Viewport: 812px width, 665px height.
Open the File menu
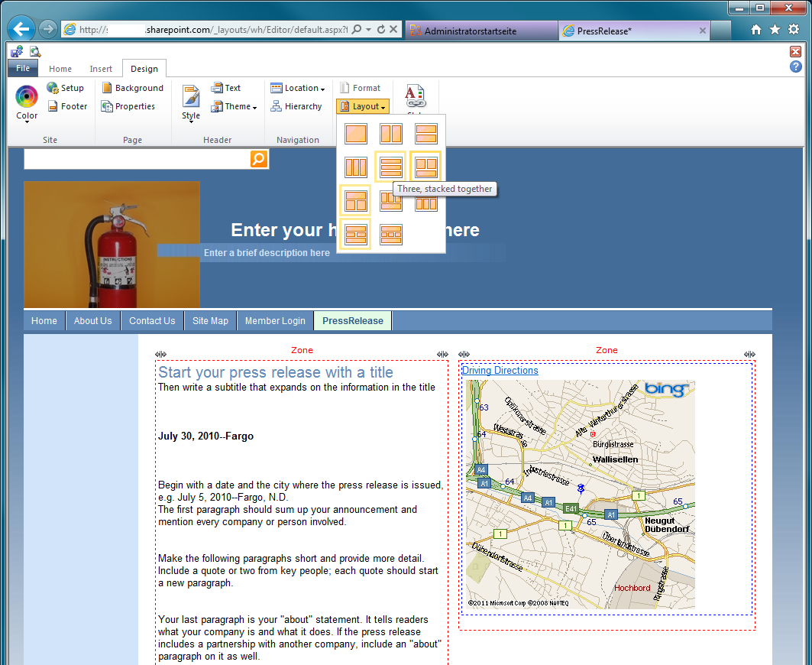click(23, 69)
